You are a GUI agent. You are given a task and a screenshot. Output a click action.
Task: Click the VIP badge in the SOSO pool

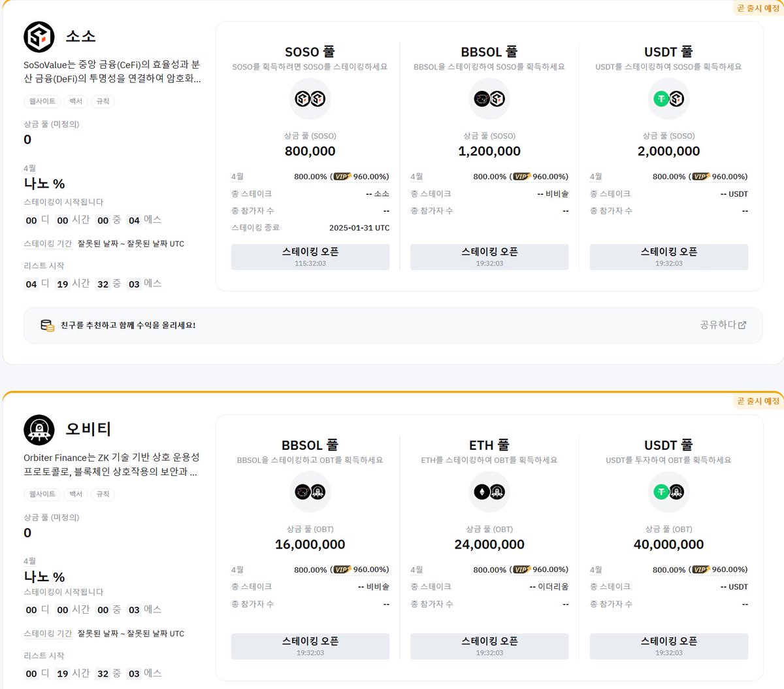(342, 176)
